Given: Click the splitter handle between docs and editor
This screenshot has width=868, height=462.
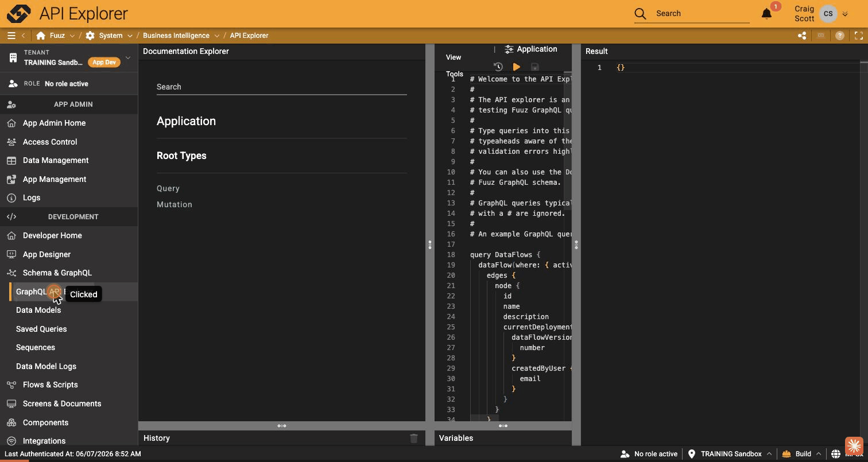Looking at the screenshot, I should (430, 244).
